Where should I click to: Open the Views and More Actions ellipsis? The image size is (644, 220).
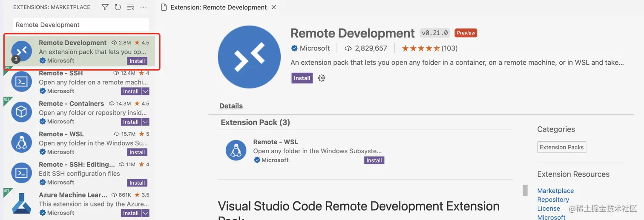144,7
